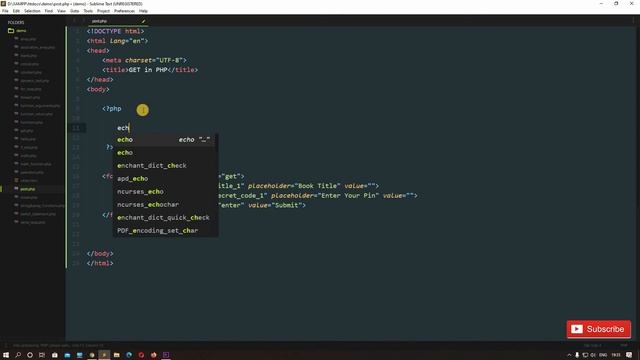Open Windows taskbar search

(x=18, y=355)
